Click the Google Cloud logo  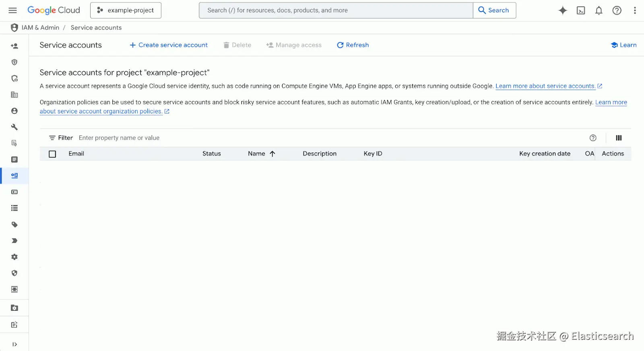(54, 10)
